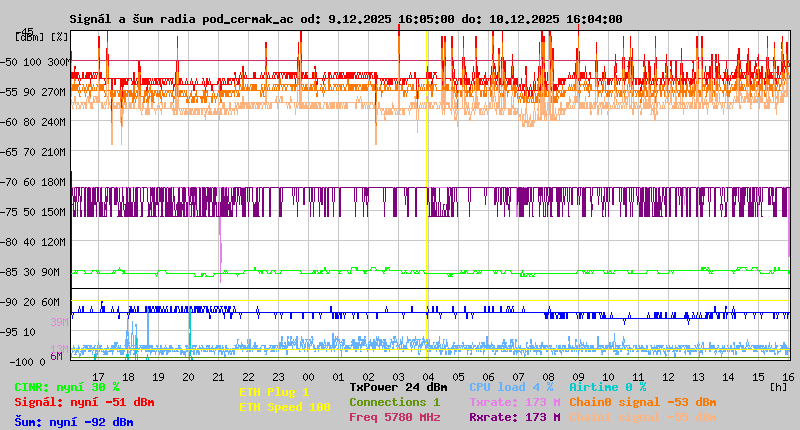This screenshot has width=800, height=430.
Task: Click the pink Txrate dip spike near hour 21
Action: [220, 250]
